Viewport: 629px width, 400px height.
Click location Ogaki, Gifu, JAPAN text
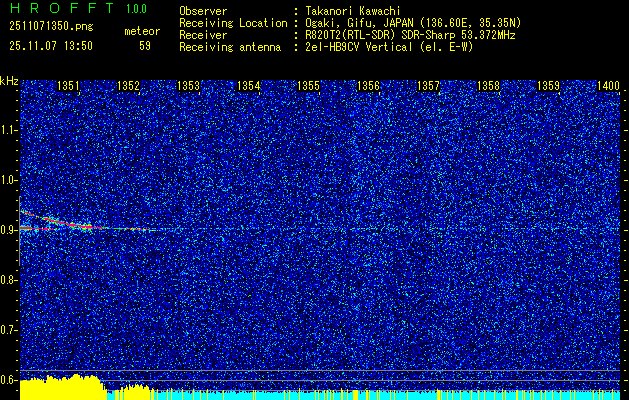pyautogui.click(x=413, y=23)
